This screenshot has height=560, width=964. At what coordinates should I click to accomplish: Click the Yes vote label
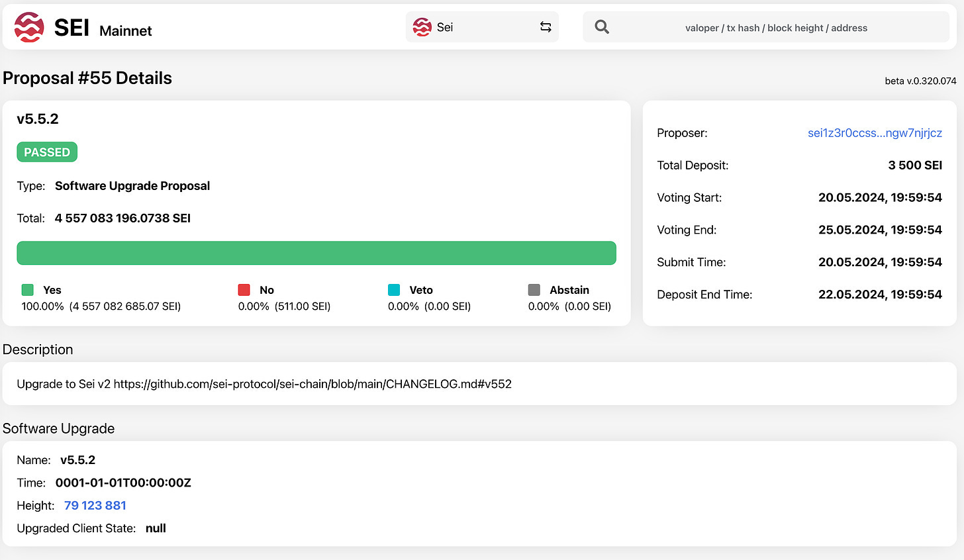52,290
